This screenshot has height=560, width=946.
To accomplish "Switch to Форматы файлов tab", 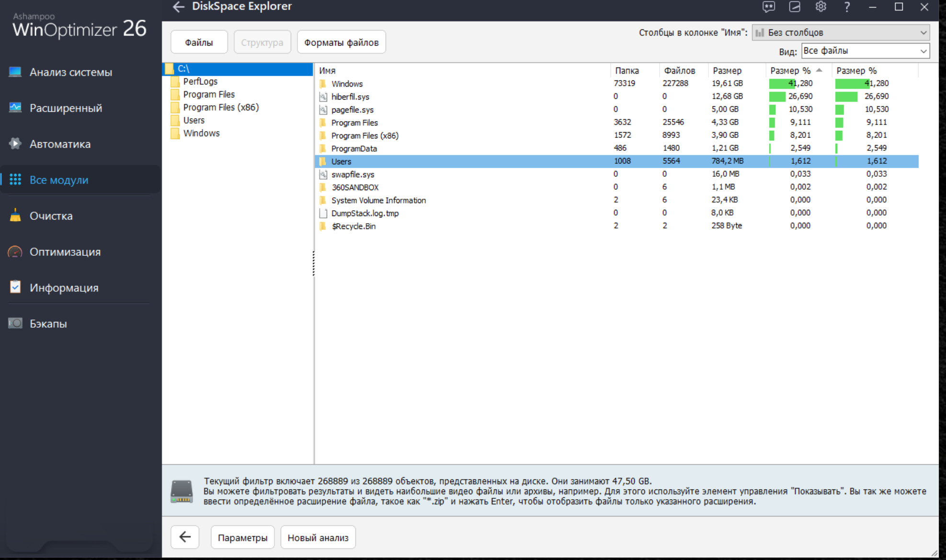I will tap(341, 43).
